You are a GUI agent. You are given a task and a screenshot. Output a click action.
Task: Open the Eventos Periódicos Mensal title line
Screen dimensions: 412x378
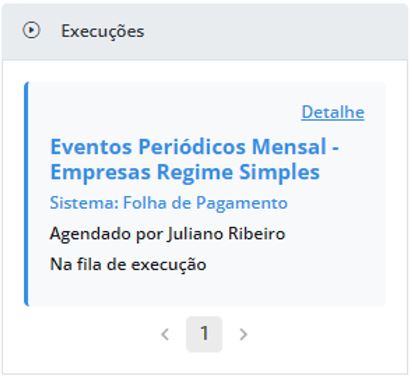coord(194,147)
